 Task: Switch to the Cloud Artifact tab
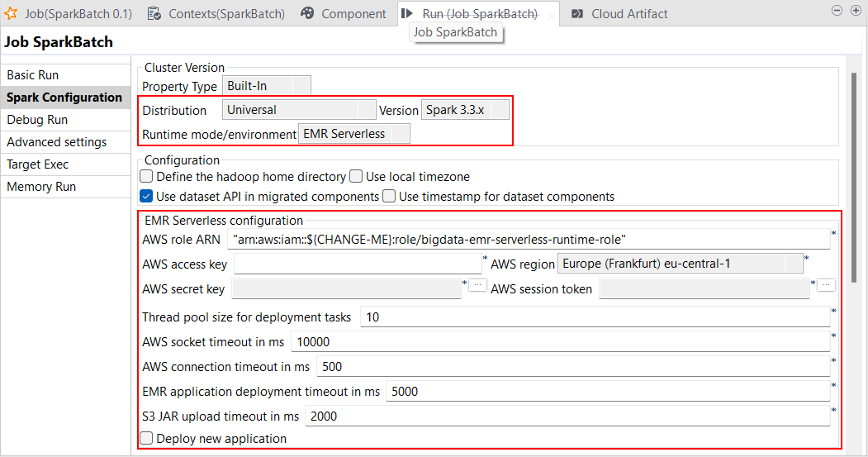(x=629, y=13)
